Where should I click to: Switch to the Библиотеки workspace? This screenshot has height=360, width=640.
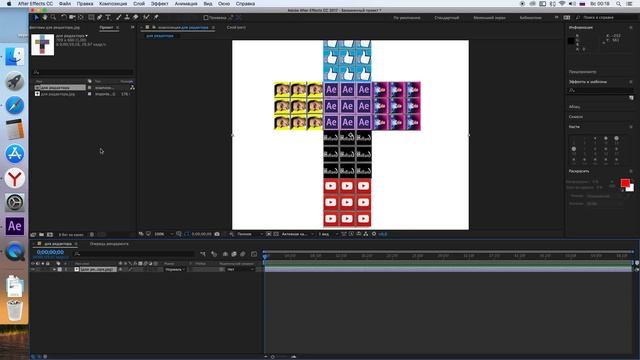tap(531, 18)
